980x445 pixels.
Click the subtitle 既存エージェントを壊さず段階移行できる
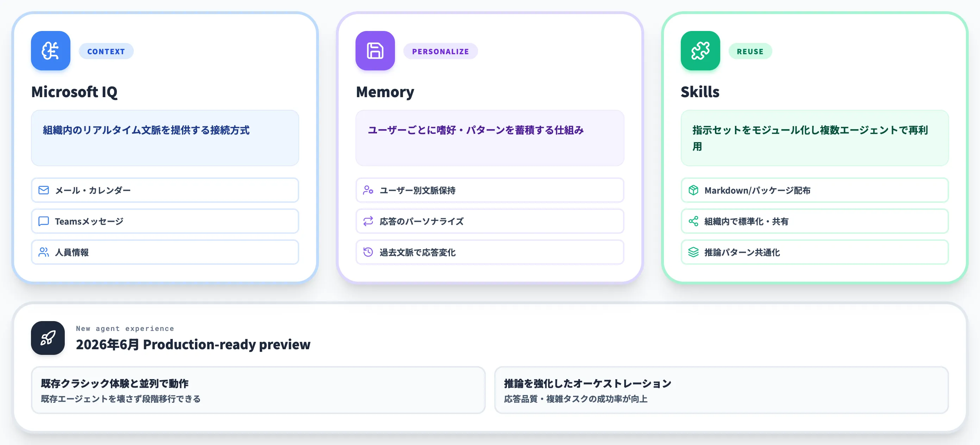[x=121, y=399]
